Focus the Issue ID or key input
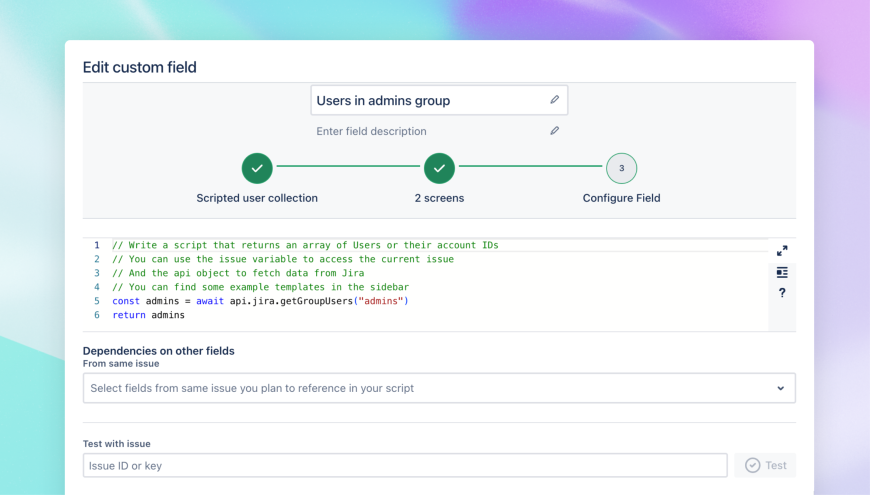The image size is (870, 495). (405, 465)
